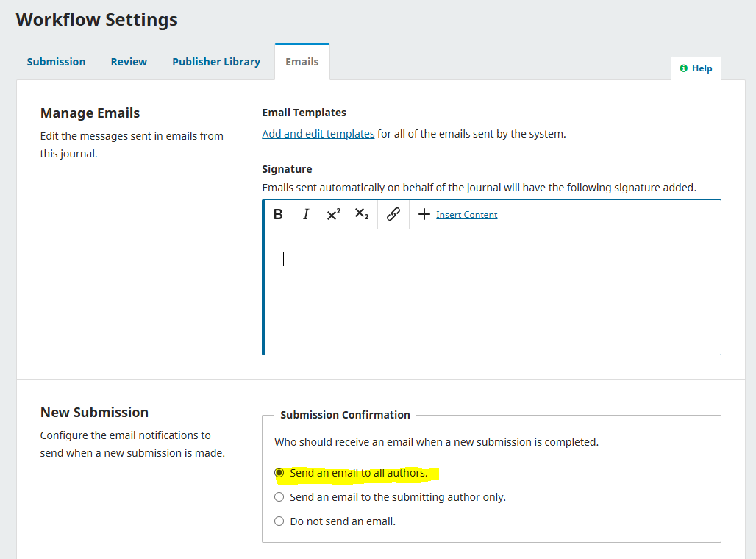Image resolution: width=756 pixels, height=559 pixels.
Task: Click the page scrollbar on the right edge
Action: (x=751, y=279)
